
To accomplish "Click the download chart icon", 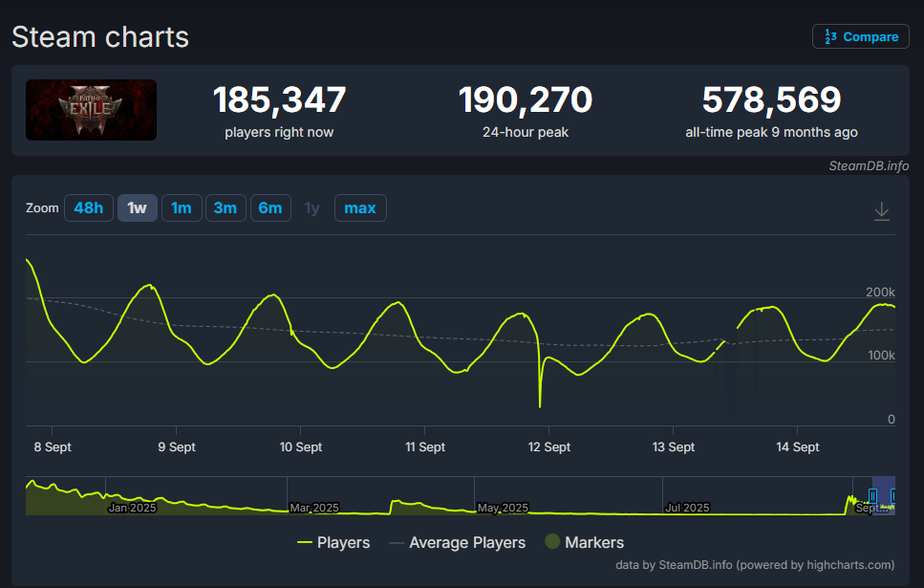I will click(x=882, y=211).
